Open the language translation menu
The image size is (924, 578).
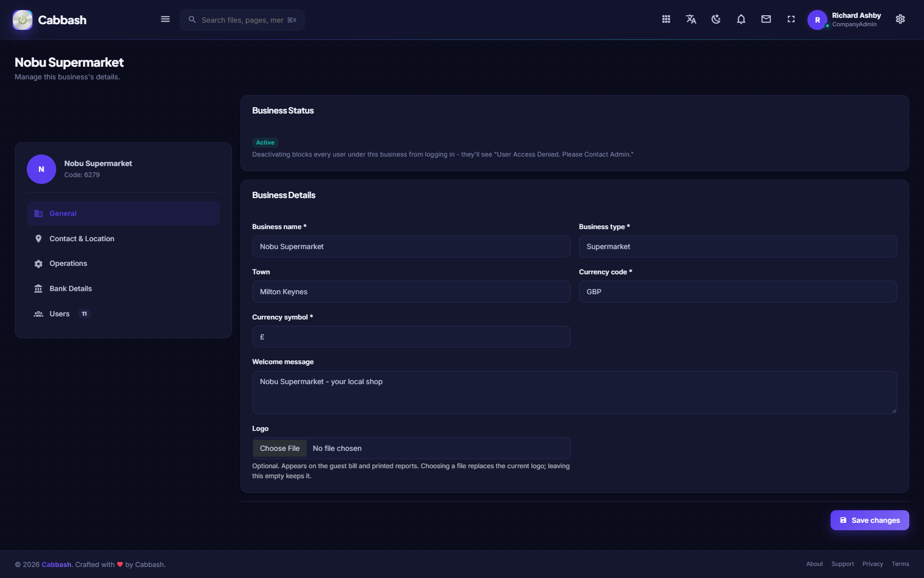[691, 19]
